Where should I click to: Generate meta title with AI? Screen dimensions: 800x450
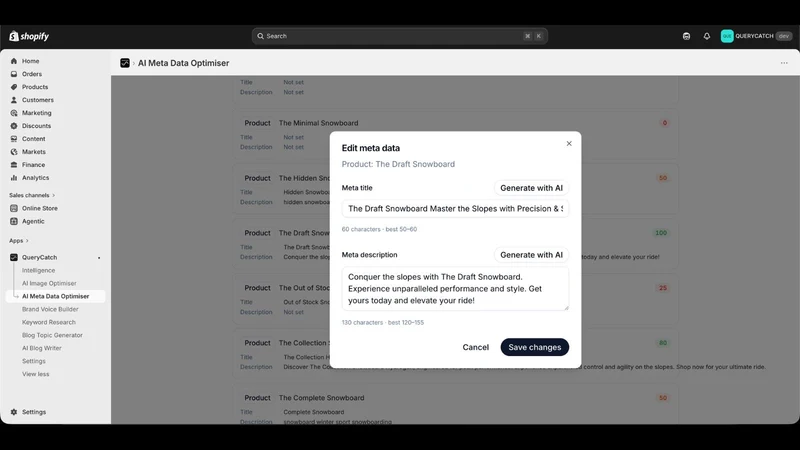click(x=531, y=188)
